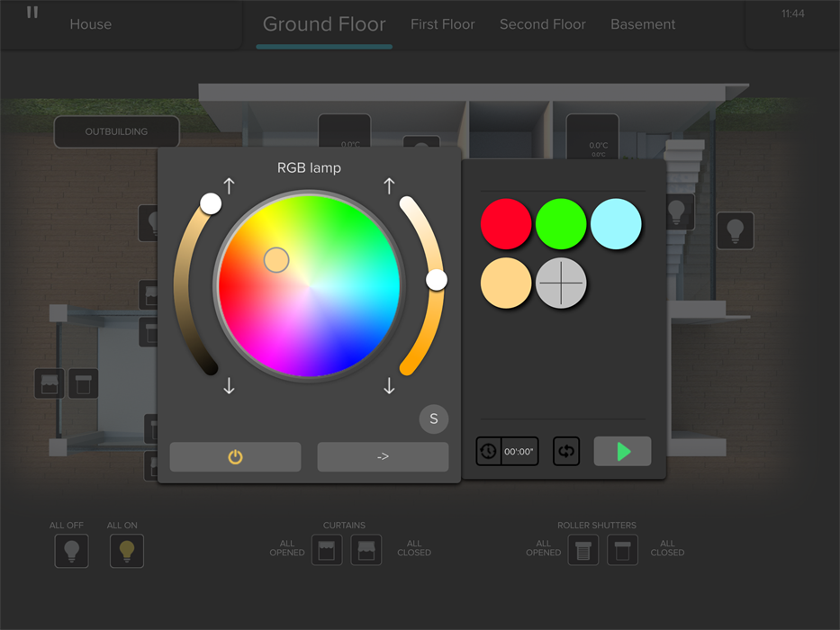Click the 00':00" time field

tap(519, 451)
